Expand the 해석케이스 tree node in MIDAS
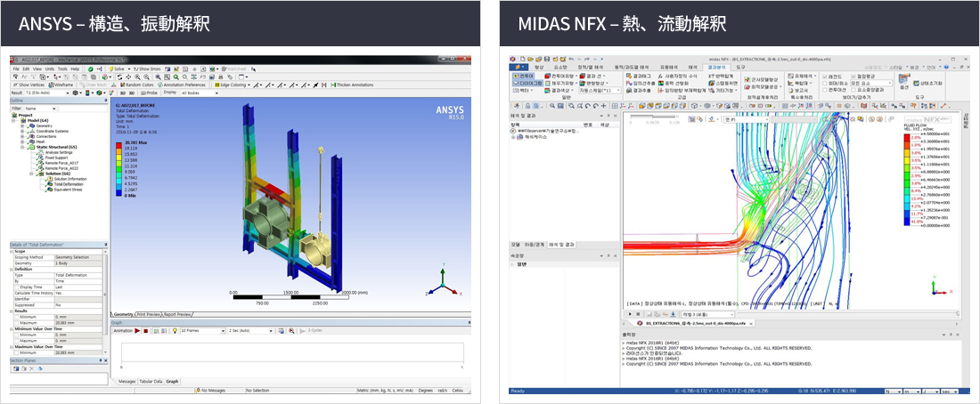 [x=513, y=137]
